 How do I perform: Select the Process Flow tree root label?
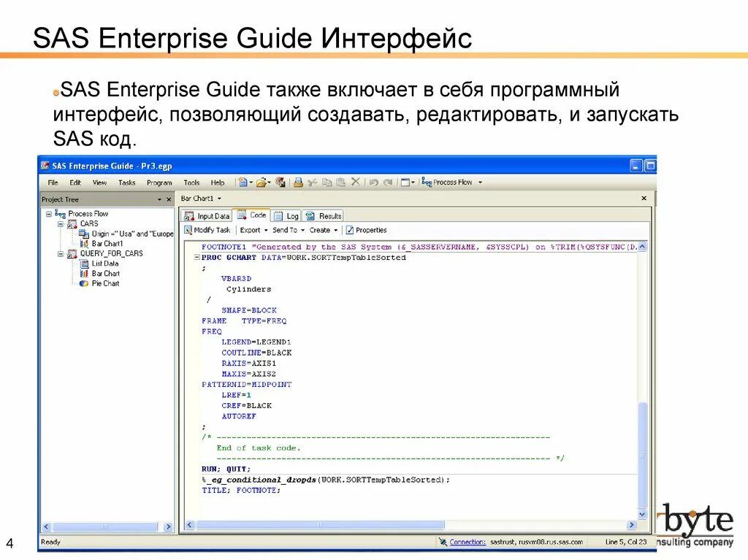tap(88, 214)
